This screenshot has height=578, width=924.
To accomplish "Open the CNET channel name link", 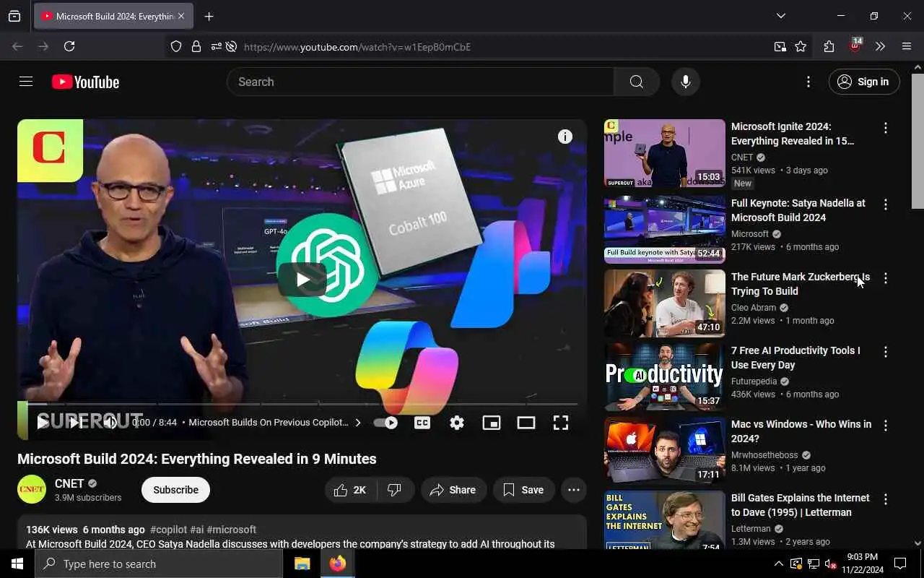I will 69,483.
